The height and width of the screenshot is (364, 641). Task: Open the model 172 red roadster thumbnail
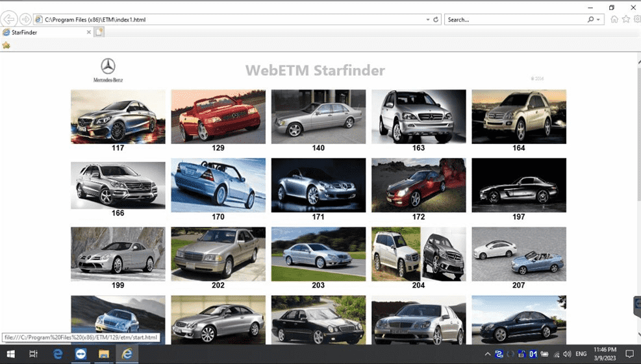[x=419, y=185]
